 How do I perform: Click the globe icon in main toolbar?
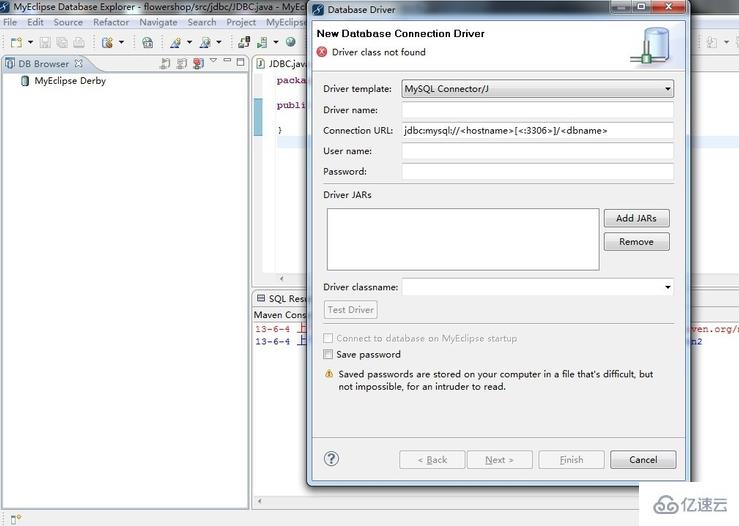(148, 43)
